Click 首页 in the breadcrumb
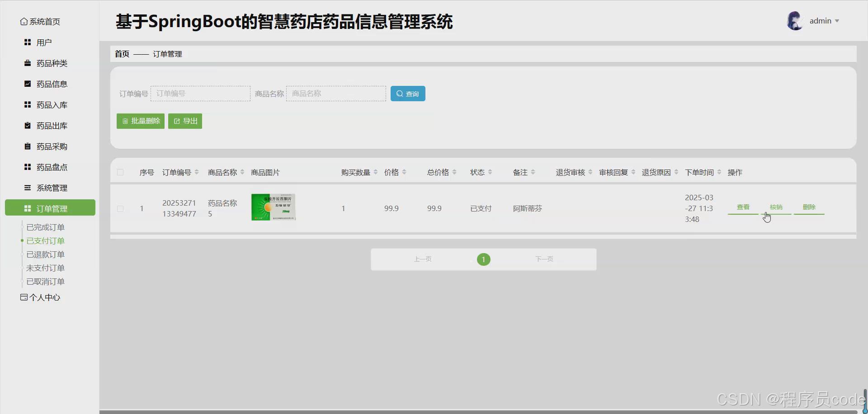Viewport: 868px width, 414px height. pos(121,54)
